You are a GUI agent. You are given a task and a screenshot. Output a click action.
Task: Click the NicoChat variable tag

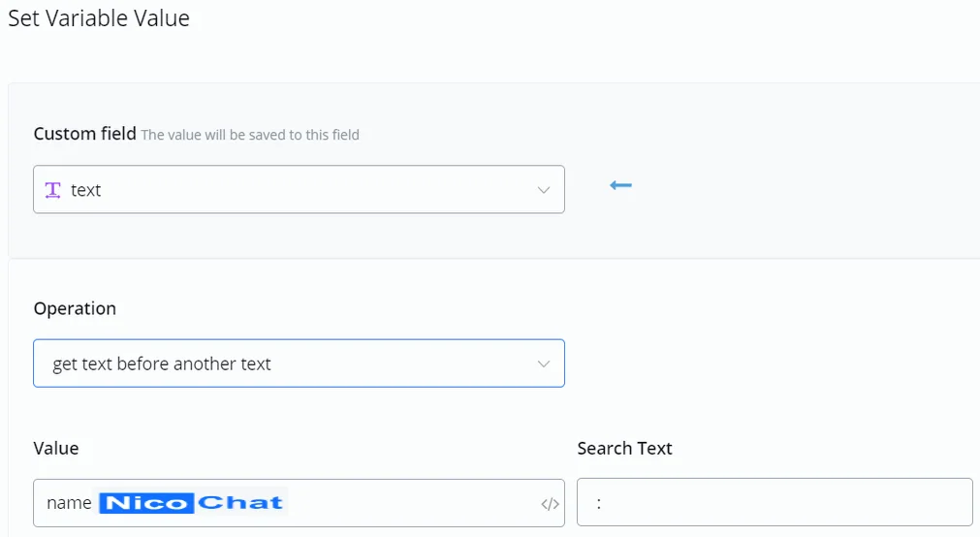pyautogui.click(x=191, y=503)
